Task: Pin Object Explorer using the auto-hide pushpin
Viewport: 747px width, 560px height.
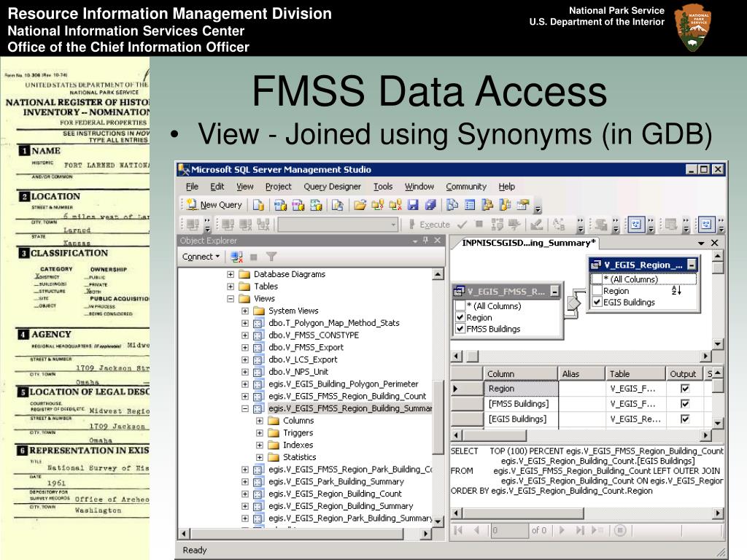Action: point(425,241)
